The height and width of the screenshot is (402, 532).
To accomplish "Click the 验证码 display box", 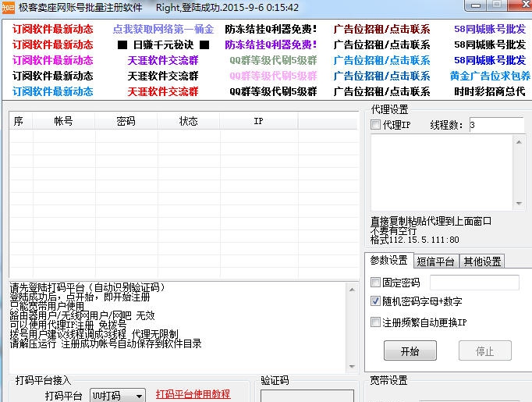I will (x=307, y=396).
